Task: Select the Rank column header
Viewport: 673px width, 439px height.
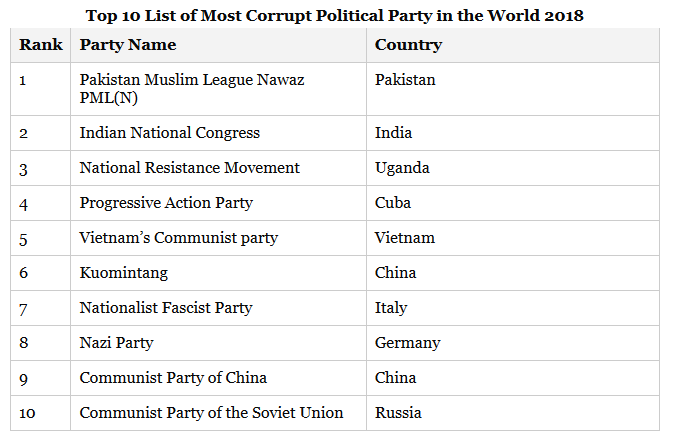Action: coord(41,45)
